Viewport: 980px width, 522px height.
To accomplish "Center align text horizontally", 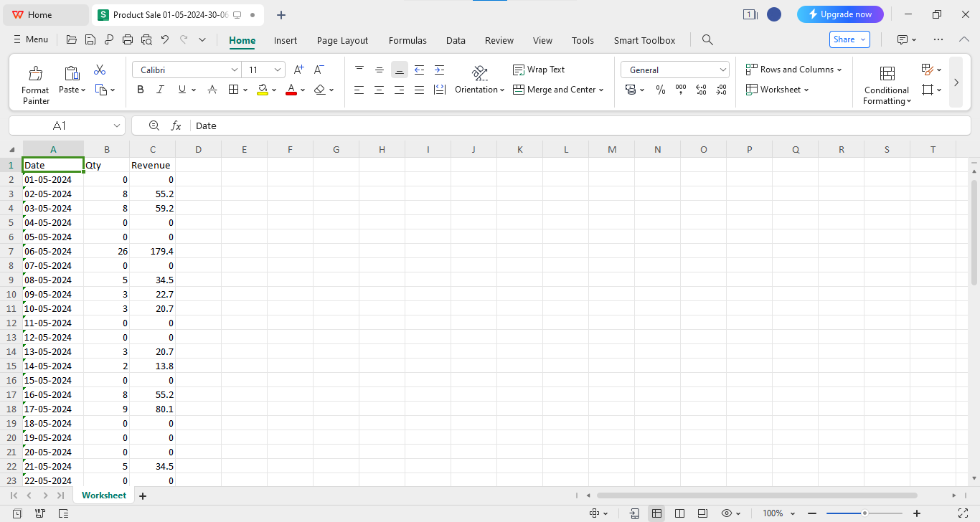I will tap(379, 90).
